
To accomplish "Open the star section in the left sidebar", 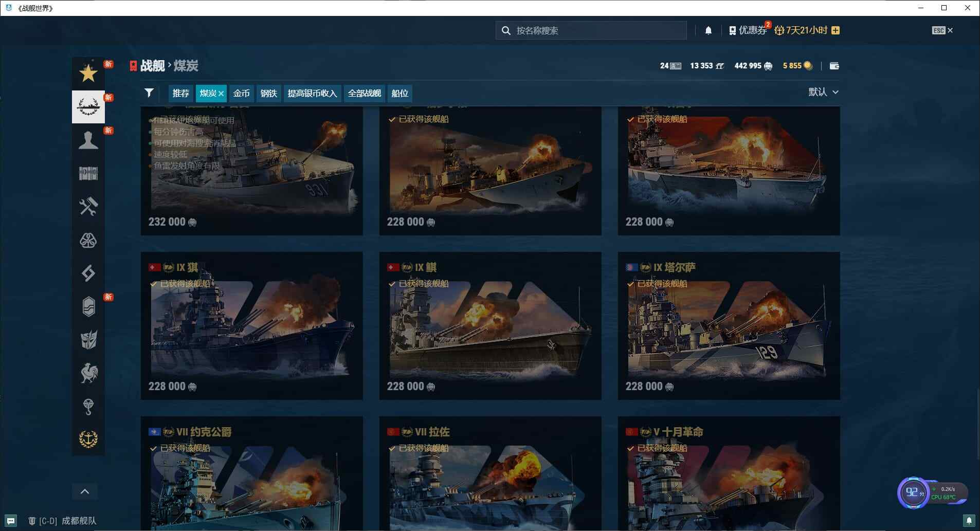I will click(x=88, y=73).
